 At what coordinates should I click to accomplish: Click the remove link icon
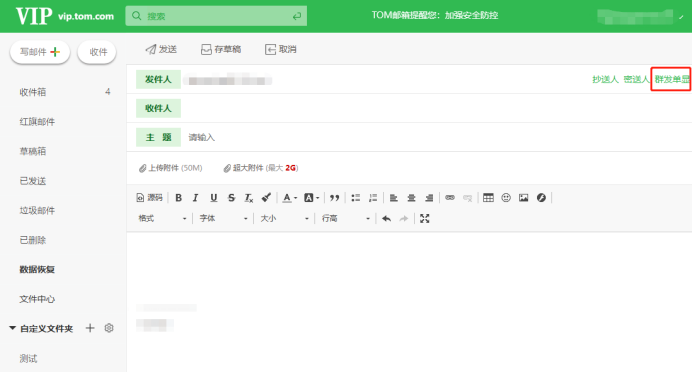(467, 198)
